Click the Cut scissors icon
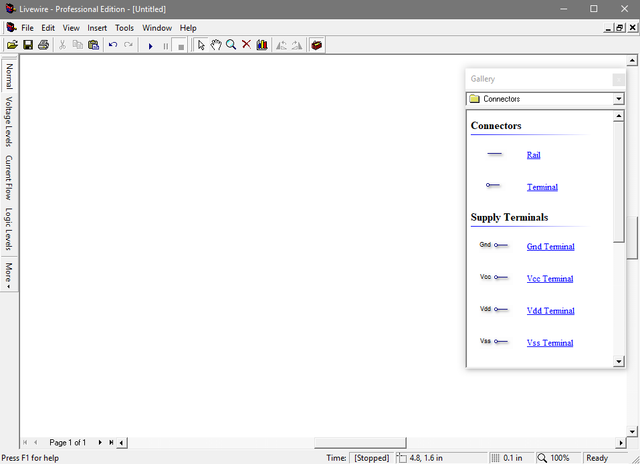Screen dimensions: 640x464 [x=62, y=45]
